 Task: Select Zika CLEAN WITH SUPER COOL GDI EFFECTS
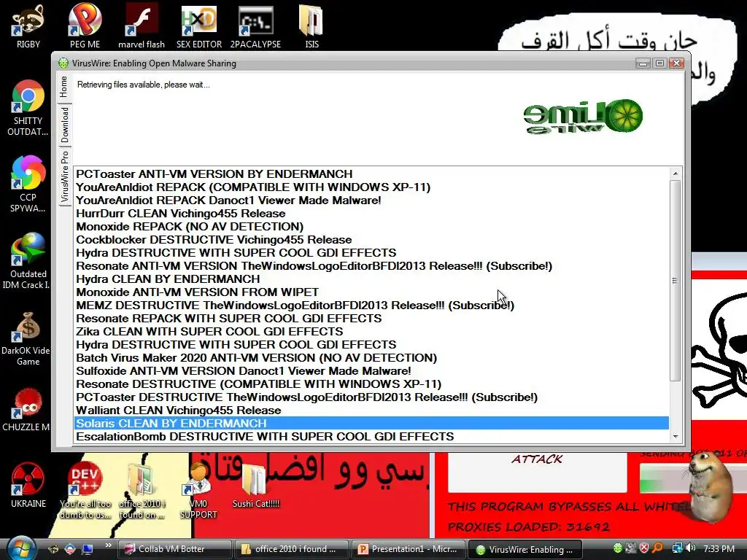click(371, 332)
